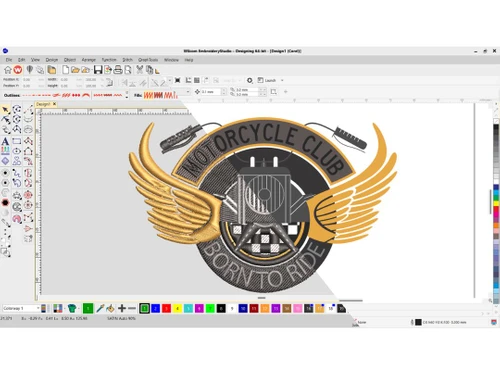Create a new blank design document
The height and width of the screenshot is (375, 500).
tap(66, 70)
